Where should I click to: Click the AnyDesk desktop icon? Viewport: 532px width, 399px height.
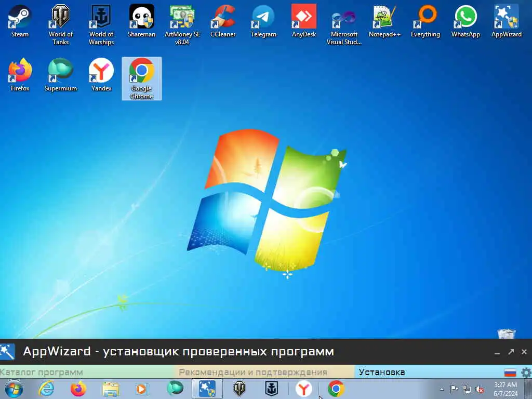click(x=303, y=21)
